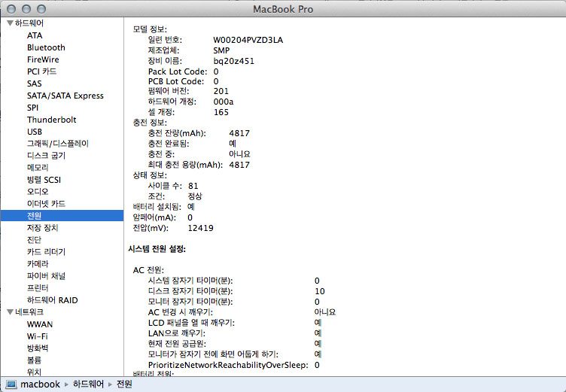
Task: Click the condition value 정상
Action: tap(195, 196)
